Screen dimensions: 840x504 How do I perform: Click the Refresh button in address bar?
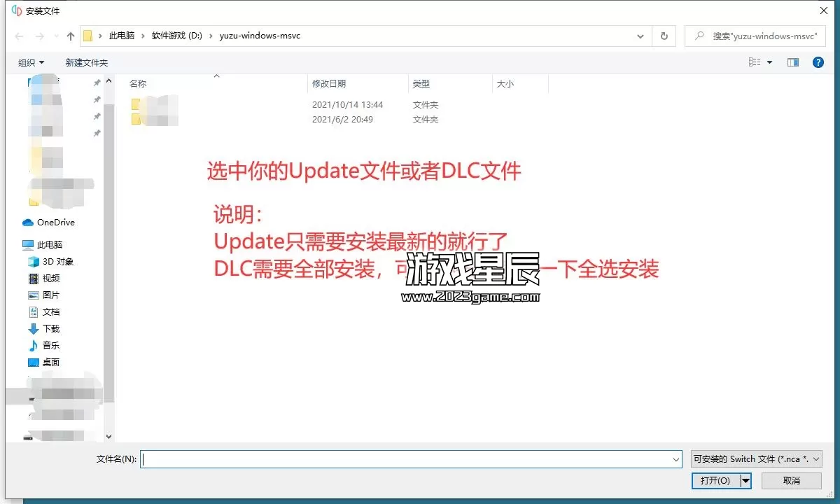[x=664, y=36]
